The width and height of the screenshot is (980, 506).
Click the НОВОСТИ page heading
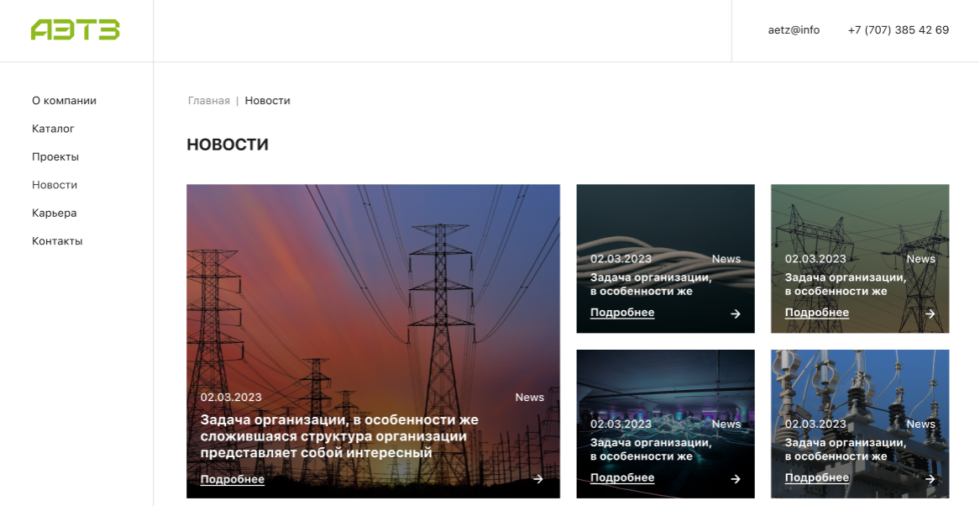tap(228, 145)
